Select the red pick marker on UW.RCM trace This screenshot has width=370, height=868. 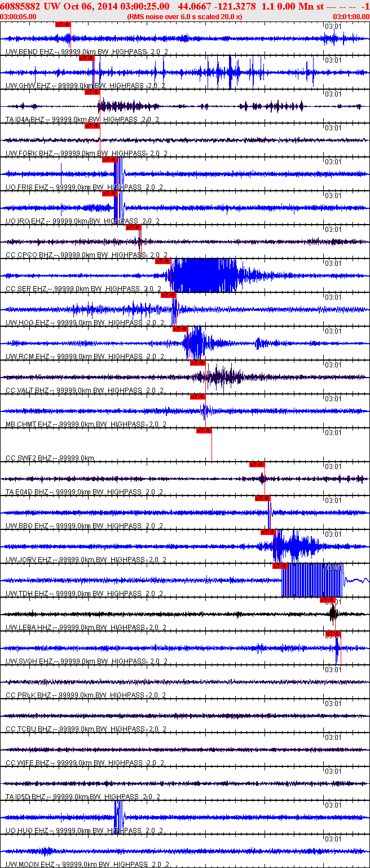click(x=180, y=329)
